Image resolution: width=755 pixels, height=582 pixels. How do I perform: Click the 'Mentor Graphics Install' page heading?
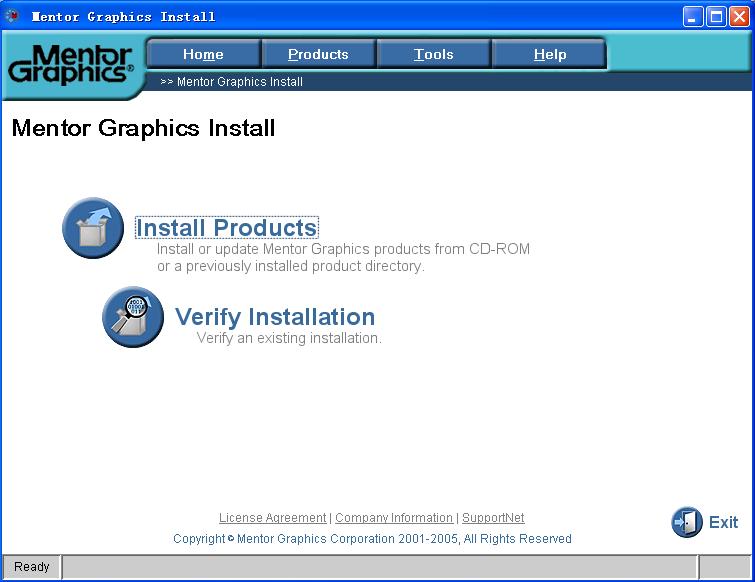[143, 128]
